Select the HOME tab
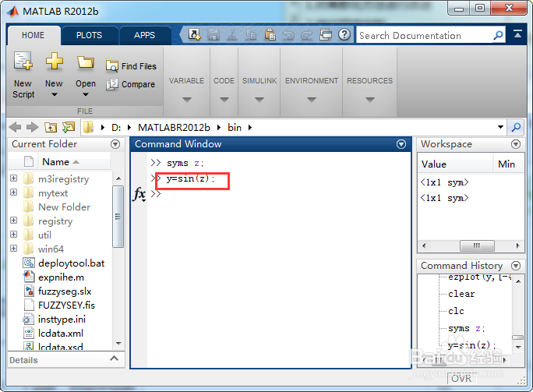533x392 pixels. (x=34, y=35)
